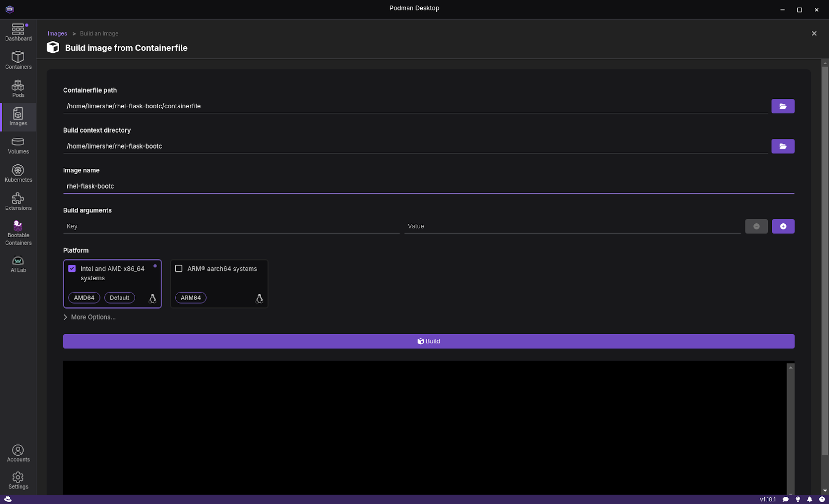
Task: Open the Dashboard view in sidebar
Action: coord(18,33)
